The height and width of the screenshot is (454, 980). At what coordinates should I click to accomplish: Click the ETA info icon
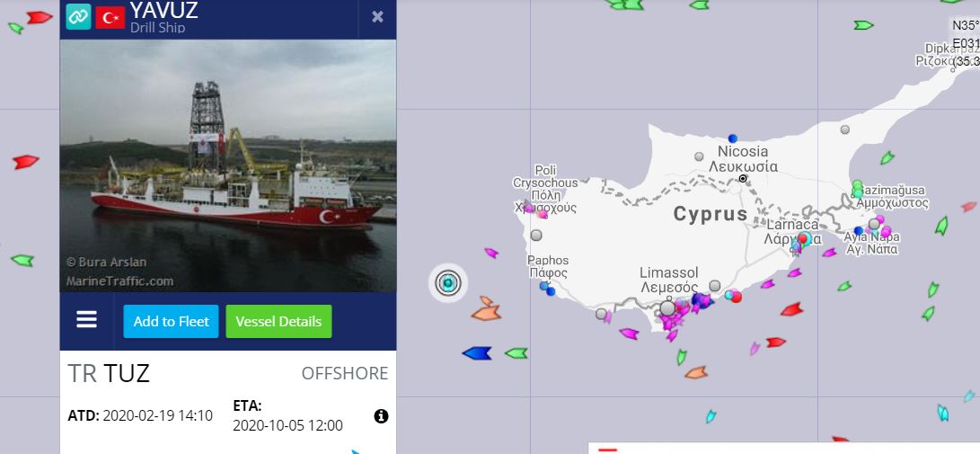pyautogui.click(x=381, y=416)
